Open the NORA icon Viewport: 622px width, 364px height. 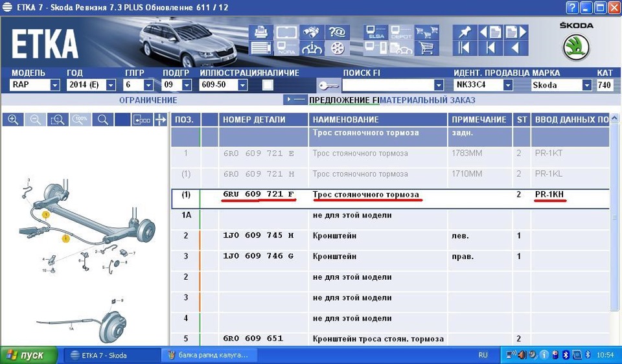tap(286, 48)
